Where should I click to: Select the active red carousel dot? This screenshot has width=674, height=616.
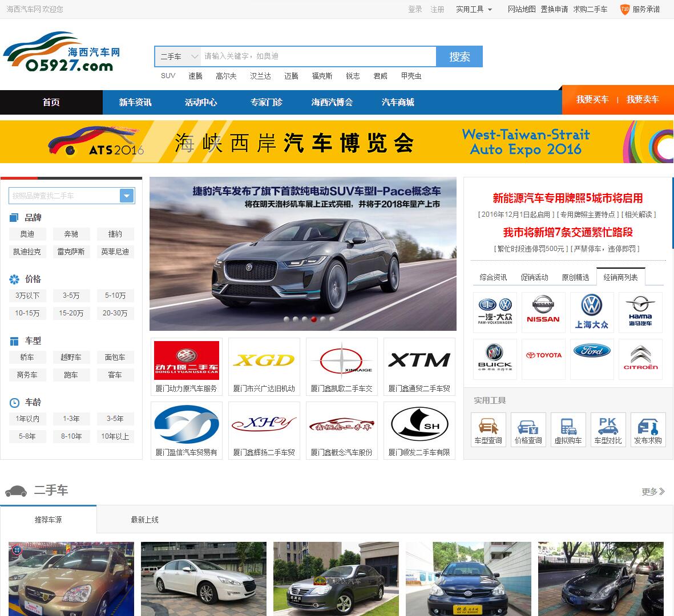click(x=314, y=319)
